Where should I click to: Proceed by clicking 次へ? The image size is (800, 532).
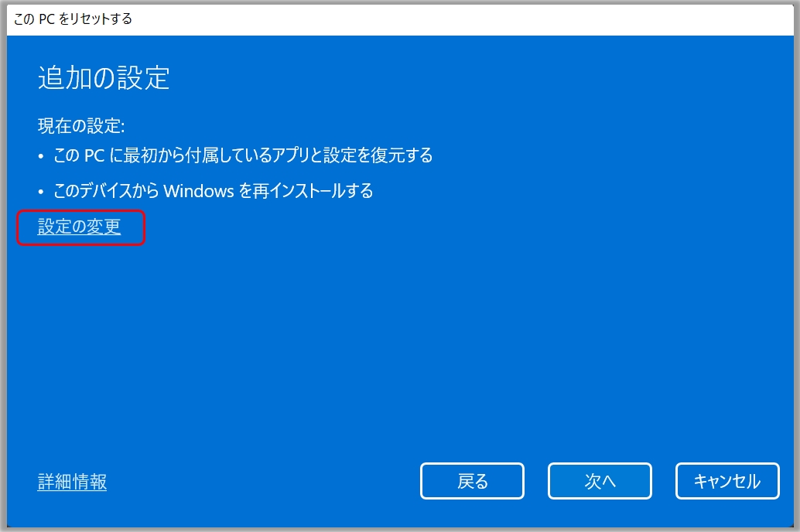pos(600,480)
